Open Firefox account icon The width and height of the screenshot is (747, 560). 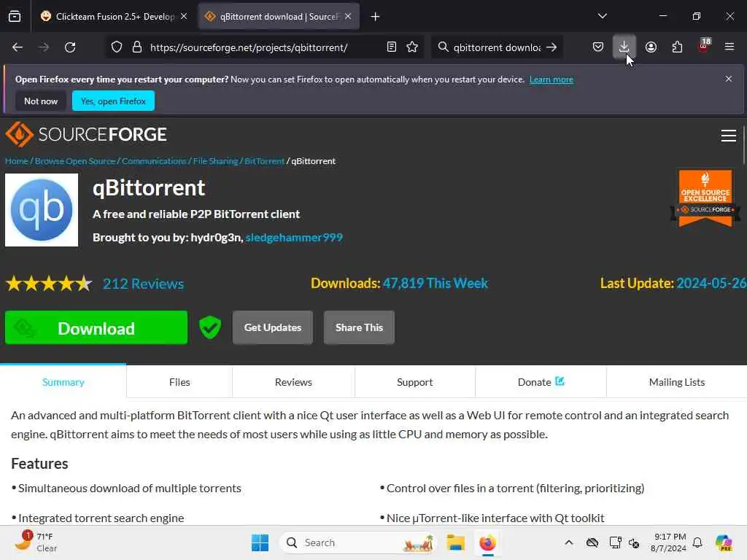coord(651,47)
